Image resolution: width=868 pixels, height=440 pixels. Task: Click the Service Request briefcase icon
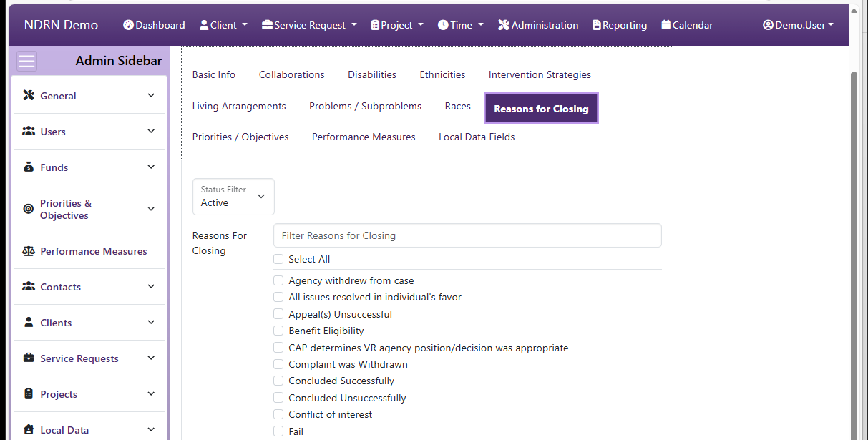point(267,25)
